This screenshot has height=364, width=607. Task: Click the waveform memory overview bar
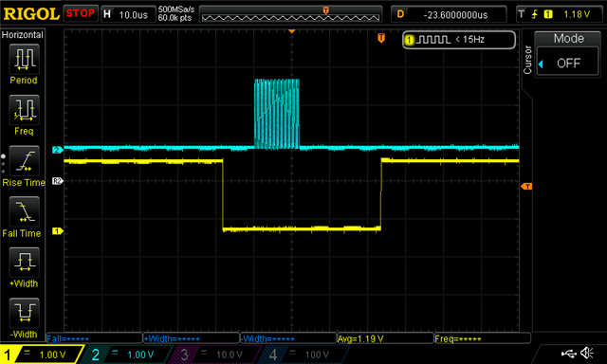click(x=290, y=14)
